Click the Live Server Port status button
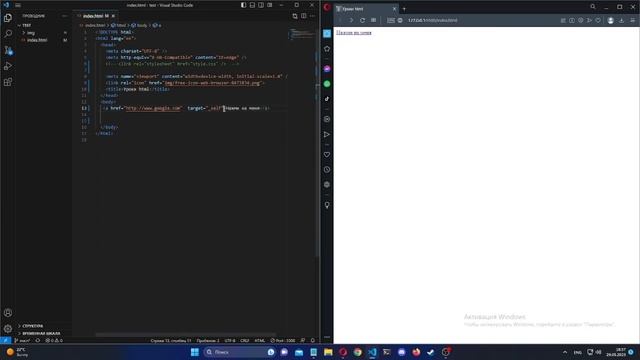The height and width of the screenshot is (360, 640). click(282, 340)
